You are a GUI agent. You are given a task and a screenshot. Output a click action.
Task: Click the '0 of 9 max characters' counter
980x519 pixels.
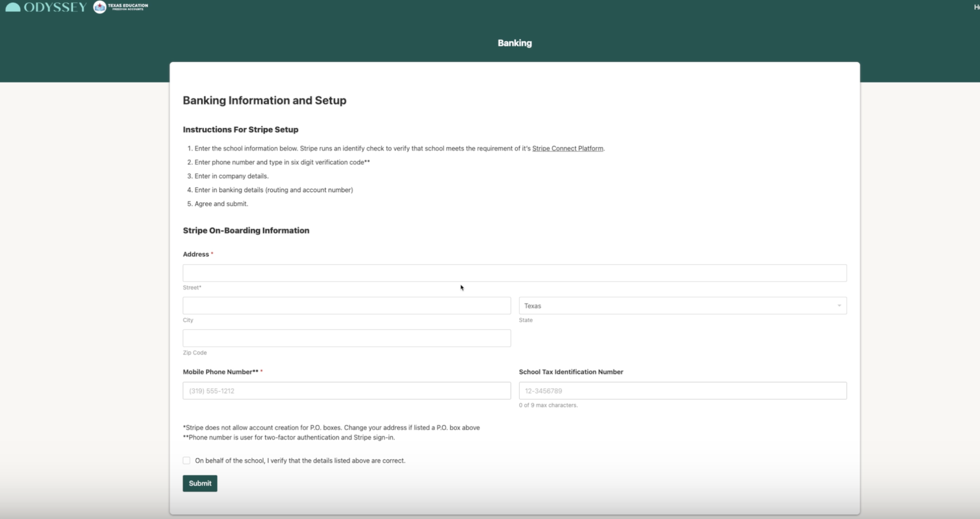pos(548,405)
